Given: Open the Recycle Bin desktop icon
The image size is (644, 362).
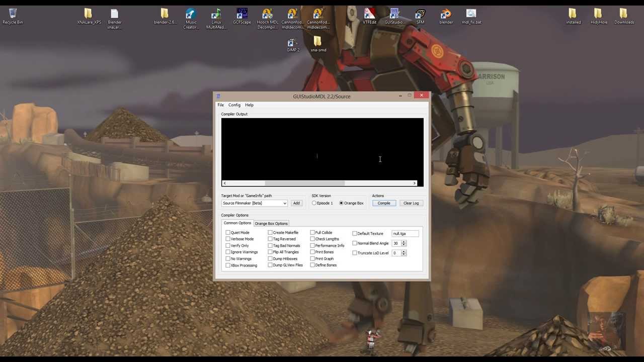Looking at the screenshot, I should coord(13,16).
